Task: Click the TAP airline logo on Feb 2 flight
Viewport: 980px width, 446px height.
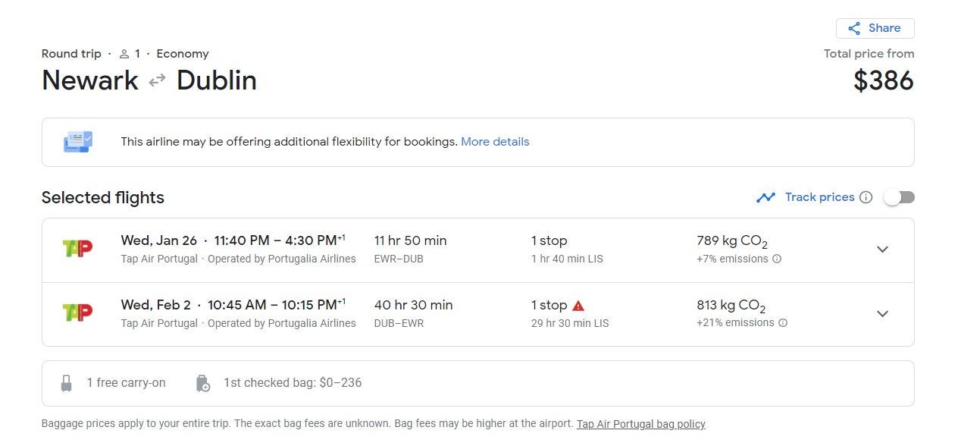Action: (x=77, y=313)
